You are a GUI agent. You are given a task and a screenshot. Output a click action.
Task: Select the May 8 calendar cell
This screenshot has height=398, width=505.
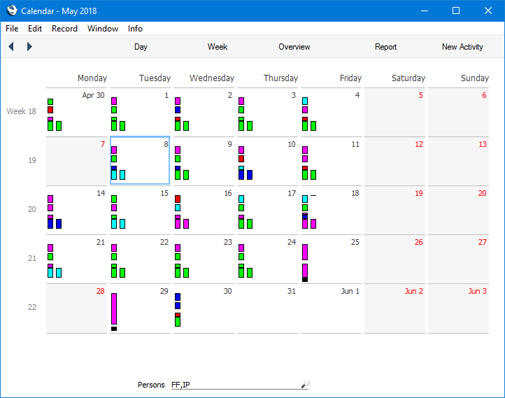click(x=140, y=160)
